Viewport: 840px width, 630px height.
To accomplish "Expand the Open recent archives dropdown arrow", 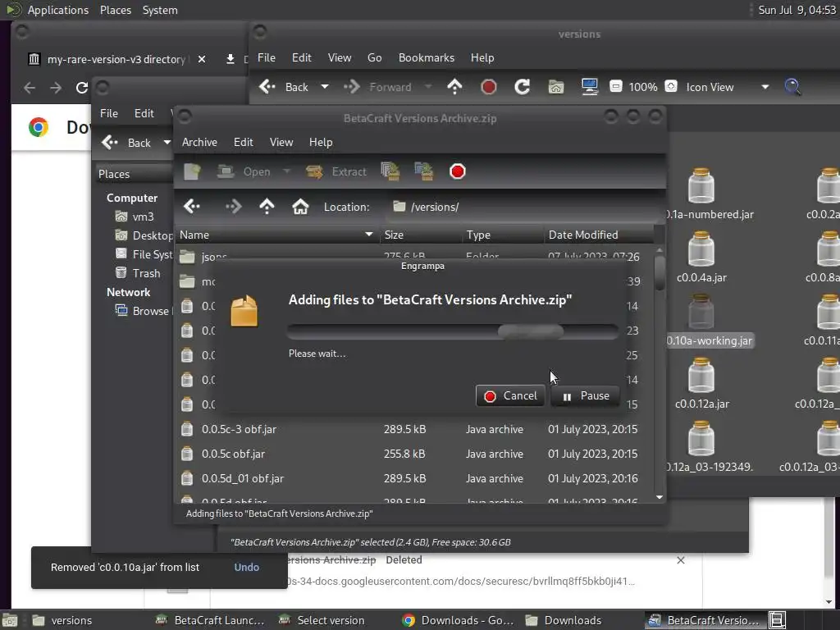I will click(x=286, y=171).
